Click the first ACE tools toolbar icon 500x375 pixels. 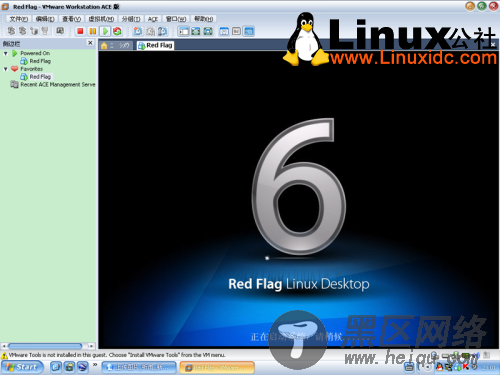pos(11,31)
